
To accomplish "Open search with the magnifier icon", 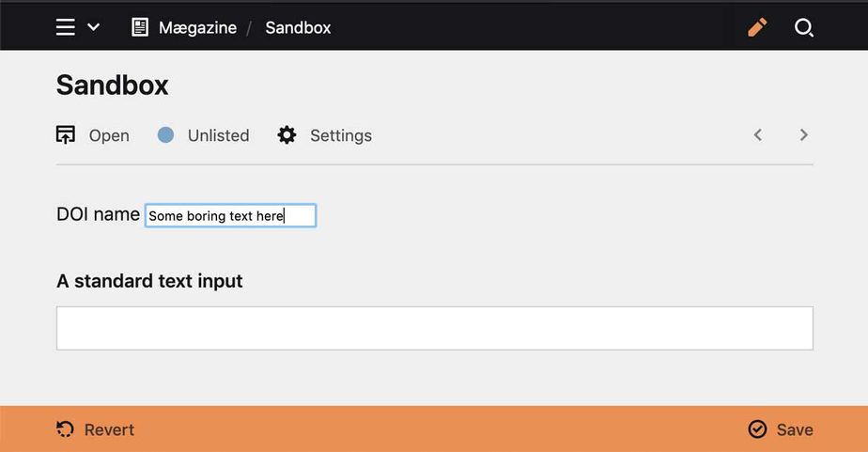I will point(804,27).
